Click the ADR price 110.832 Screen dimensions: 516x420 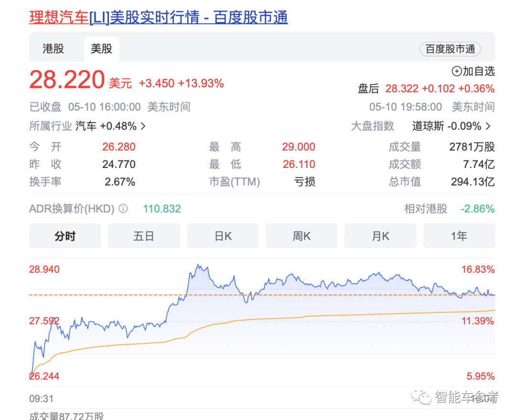[x=162, y=209]
